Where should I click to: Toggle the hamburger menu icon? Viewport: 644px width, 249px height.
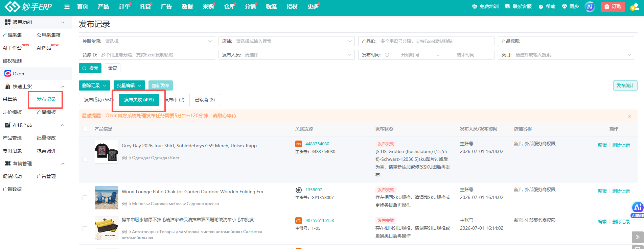[67, 7]
